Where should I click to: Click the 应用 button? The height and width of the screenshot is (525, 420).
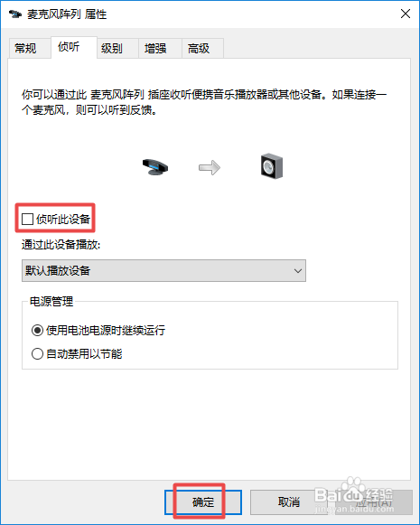(x=374, y=502)
